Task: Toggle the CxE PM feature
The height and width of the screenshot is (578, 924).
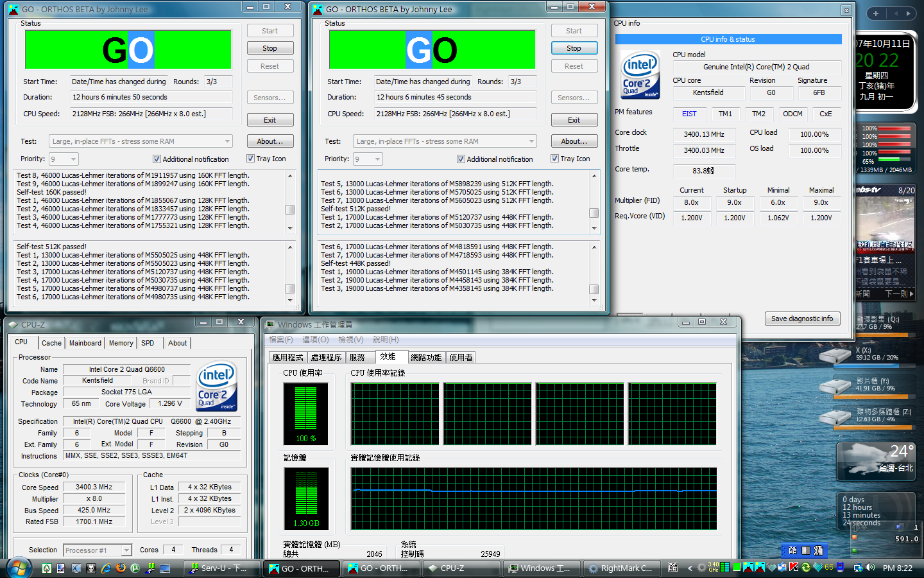Action: click(x=826, y=114)
